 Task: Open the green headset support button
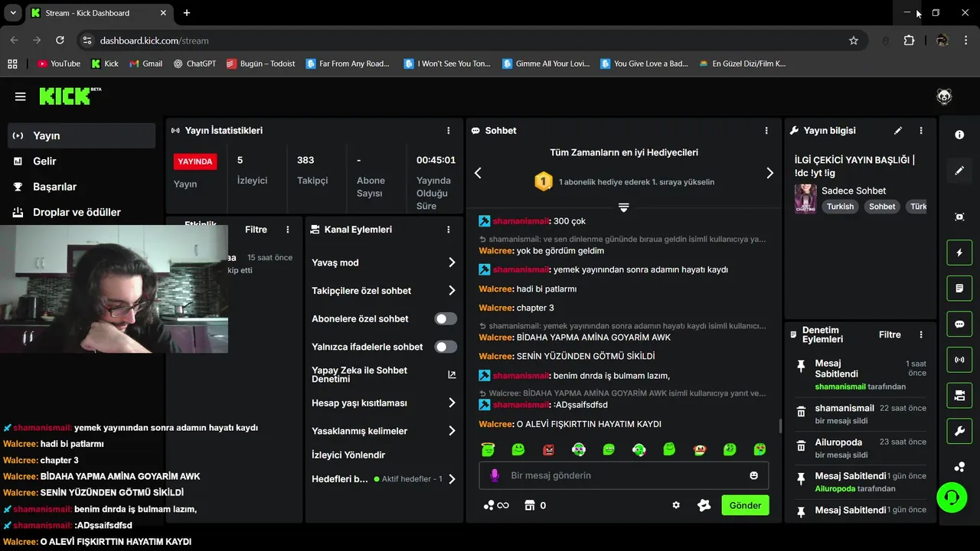pos(951,497)
